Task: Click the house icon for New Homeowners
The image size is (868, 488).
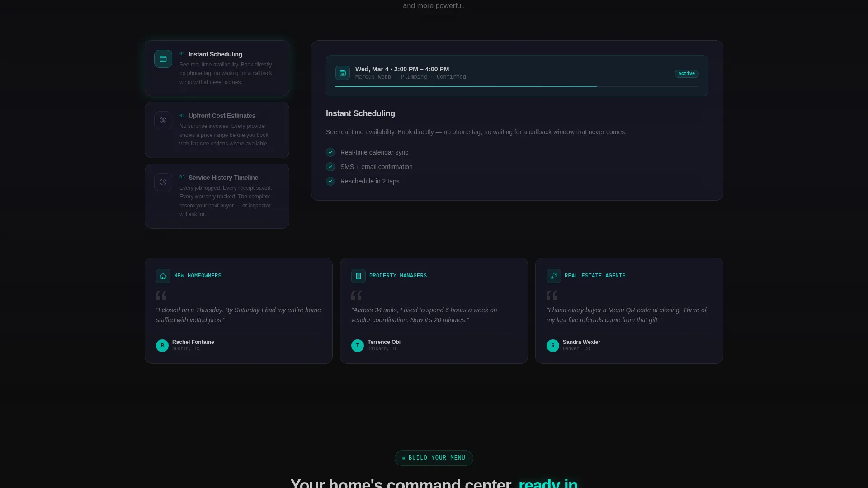Action: tap(163, 276)
